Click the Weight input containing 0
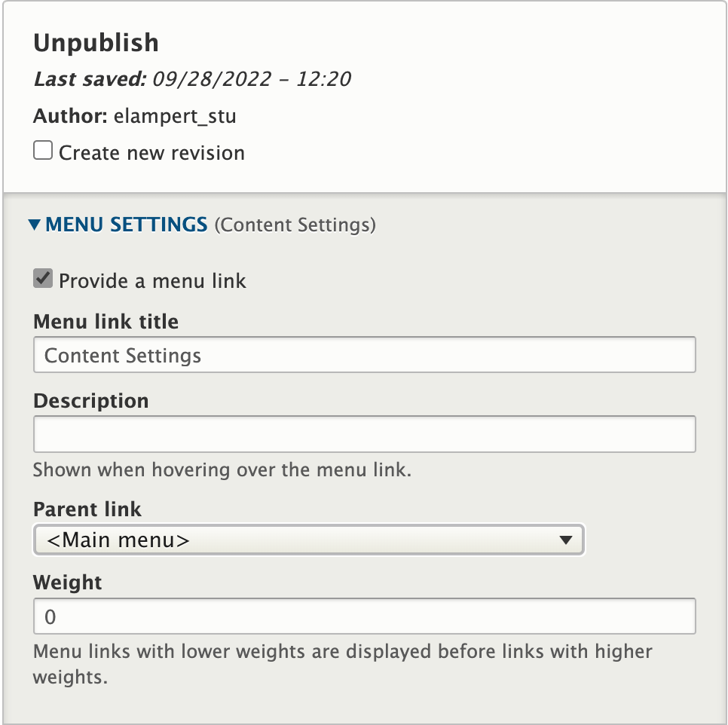This screenshot has height=725, width=728. coord(301,616)
